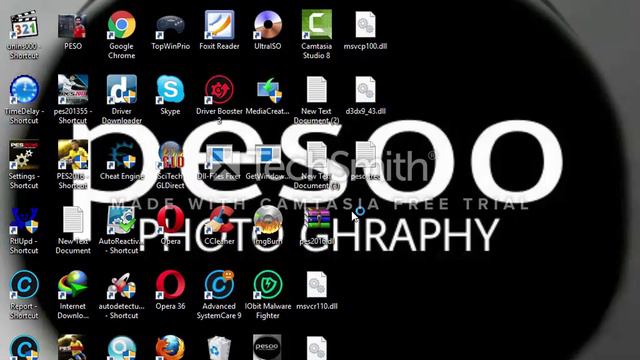Open Advanced SystemCare 9

point(219,285)
